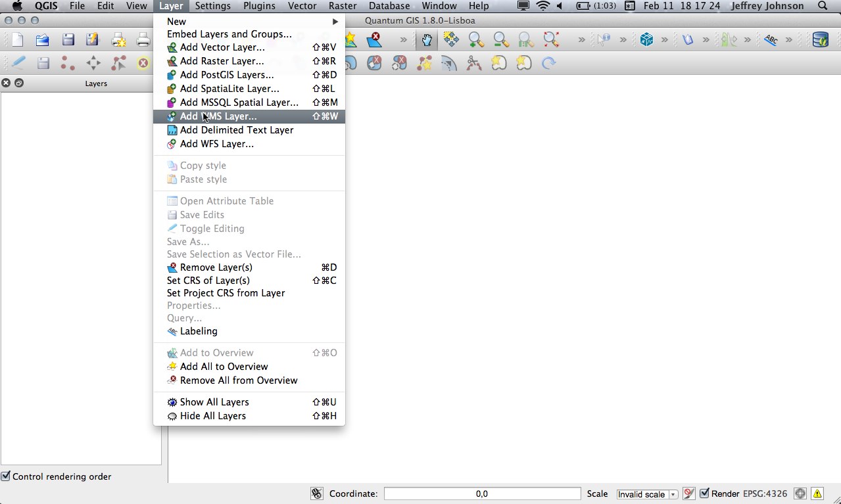Click the Delete Selected red X icon

tap(143, 63)
